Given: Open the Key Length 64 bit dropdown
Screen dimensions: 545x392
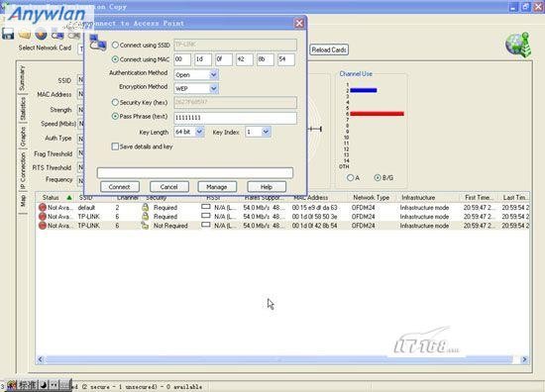Looking at the screenshot, I should pyautogui.click(x=188, y=132).
